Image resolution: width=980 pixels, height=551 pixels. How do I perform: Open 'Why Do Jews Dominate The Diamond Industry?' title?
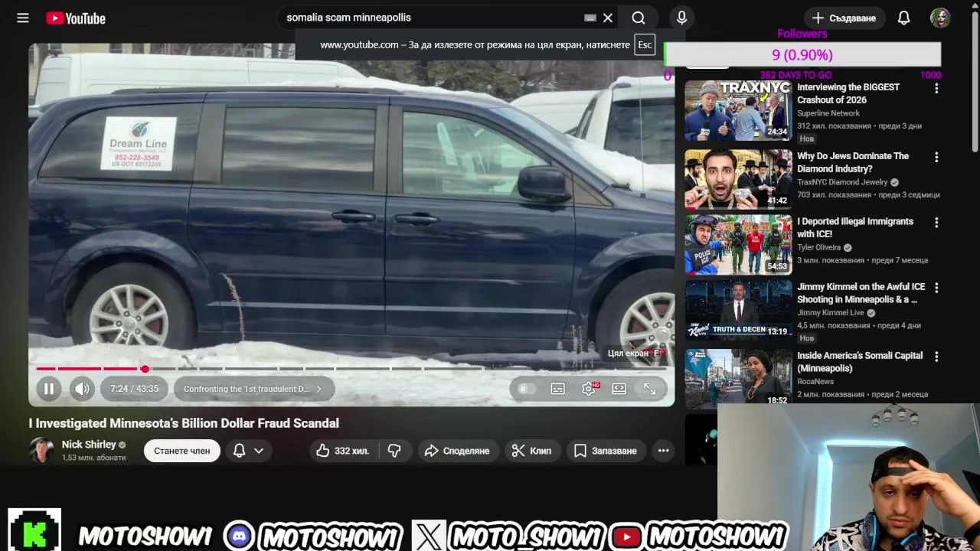click(x=853, y=162)
